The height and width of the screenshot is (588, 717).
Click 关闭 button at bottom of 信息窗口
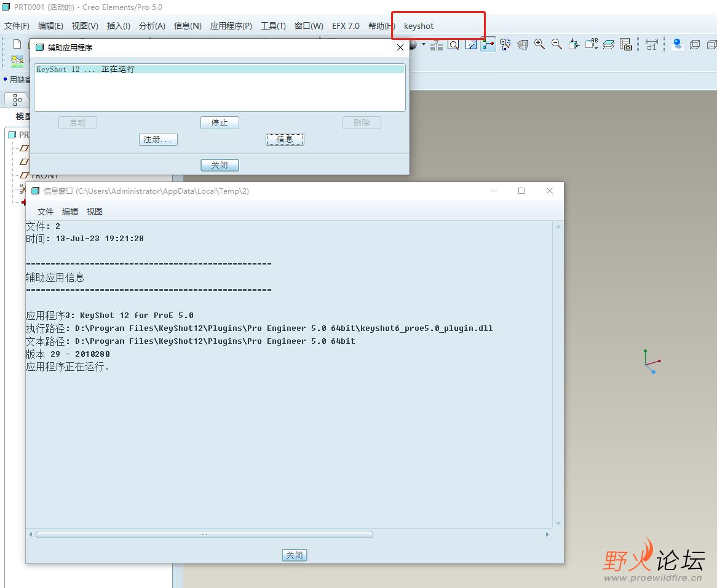click(294, 555)
